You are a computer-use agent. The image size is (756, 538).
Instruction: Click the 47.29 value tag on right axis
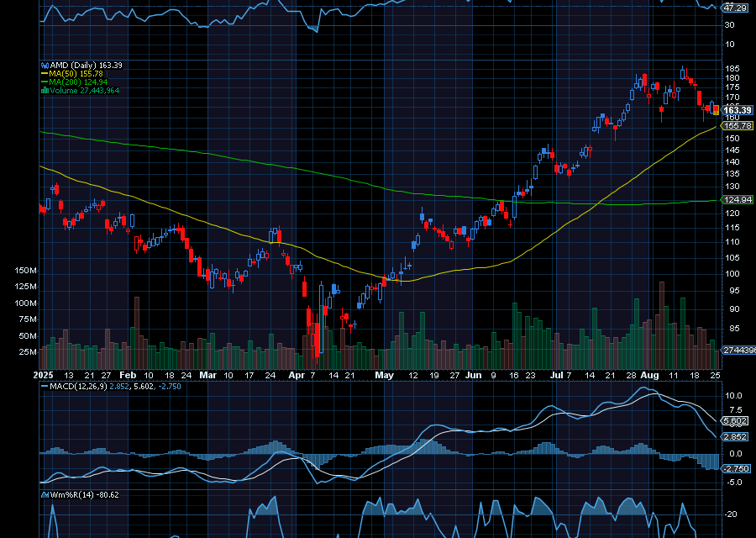click(735, 8)
